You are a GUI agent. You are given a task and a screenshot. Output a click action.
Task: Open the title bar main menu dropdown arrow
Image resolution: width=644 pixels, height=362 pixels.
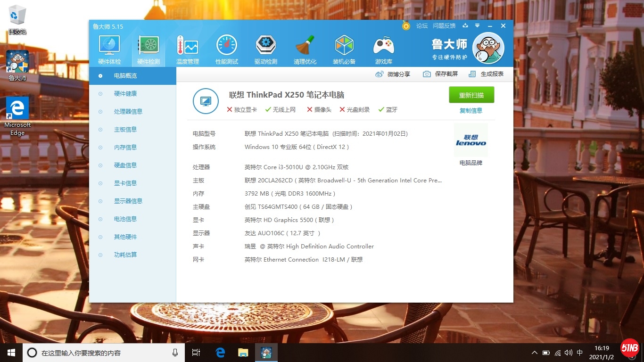tap(478, 26)
